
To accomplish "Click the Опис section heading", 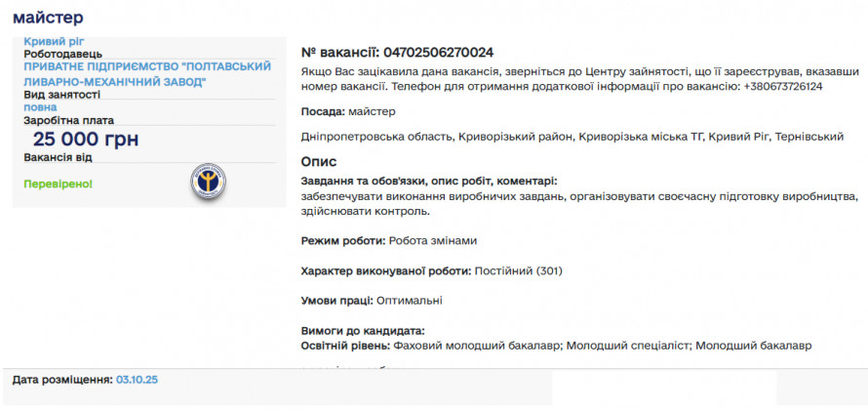I will [x=319, y=161].
